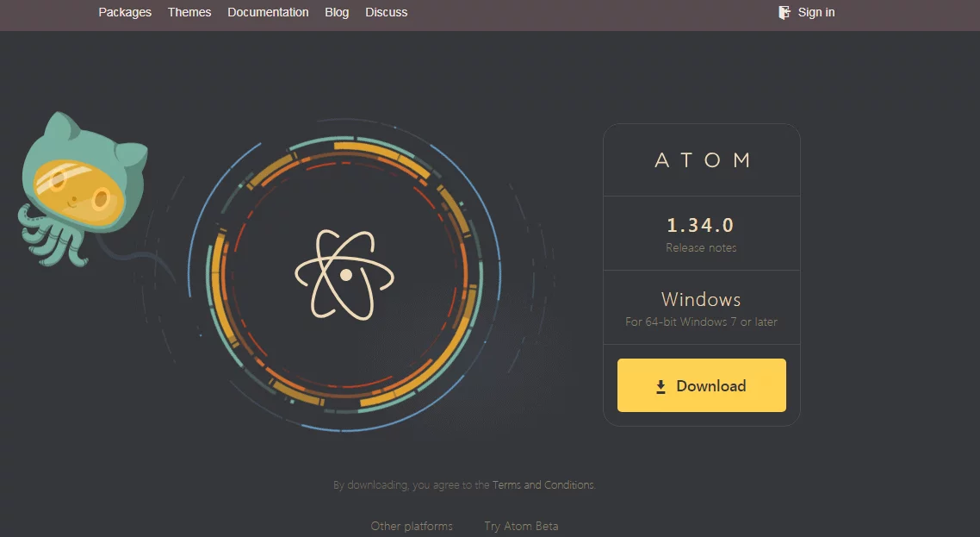Click the Sign in link

coord(816,13)
